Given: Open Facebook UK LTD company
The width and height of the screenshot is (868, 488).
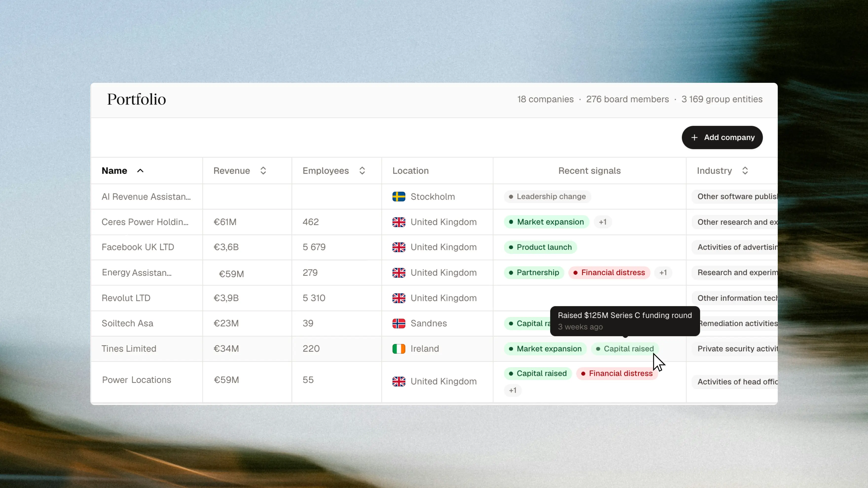Looking at the screenshot, I should point(138,247).
